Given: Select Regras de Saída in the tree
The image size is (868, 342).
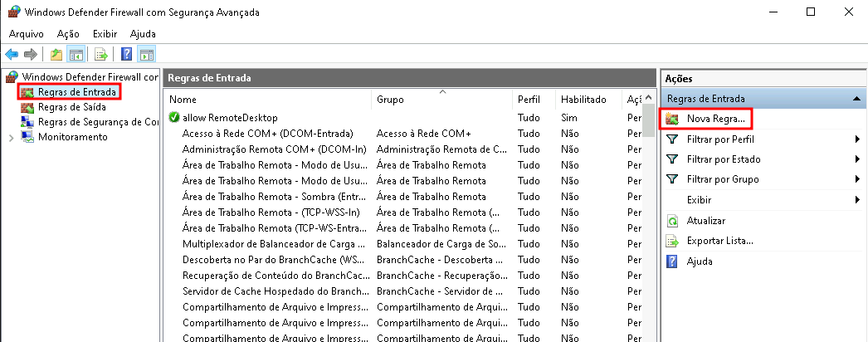Looking at the screenshot, I should (72, 107).
